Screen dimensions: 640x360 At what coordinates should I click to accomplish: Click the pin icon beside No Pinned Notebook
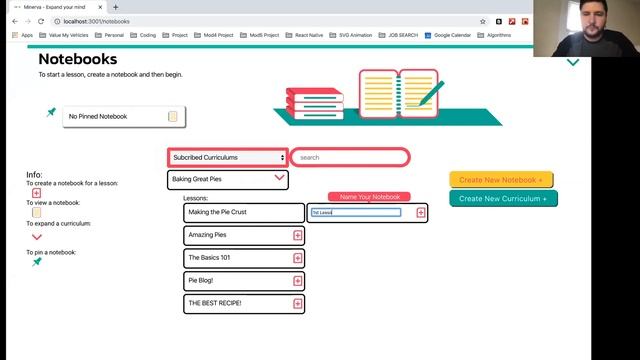(51, 112)
